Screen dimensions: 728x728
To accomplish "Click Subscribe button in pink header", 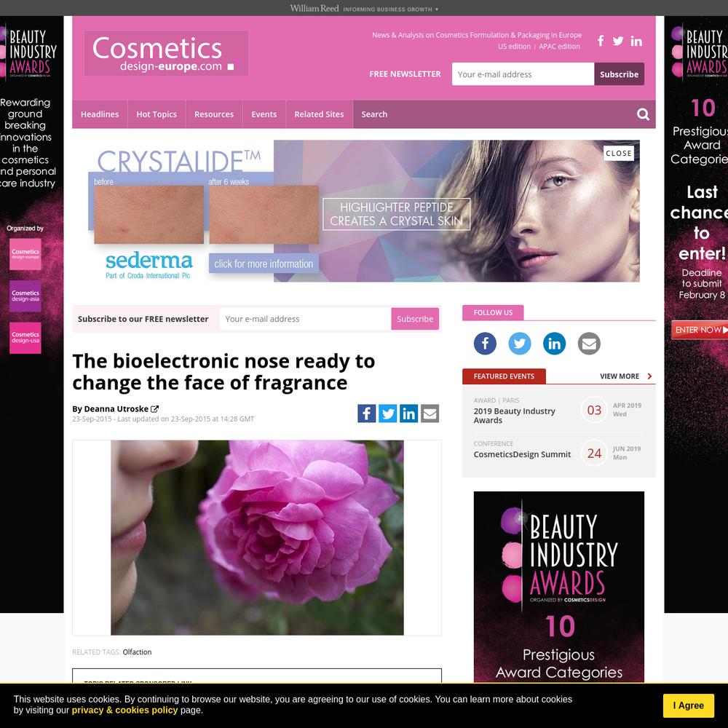I will [619, 74].
